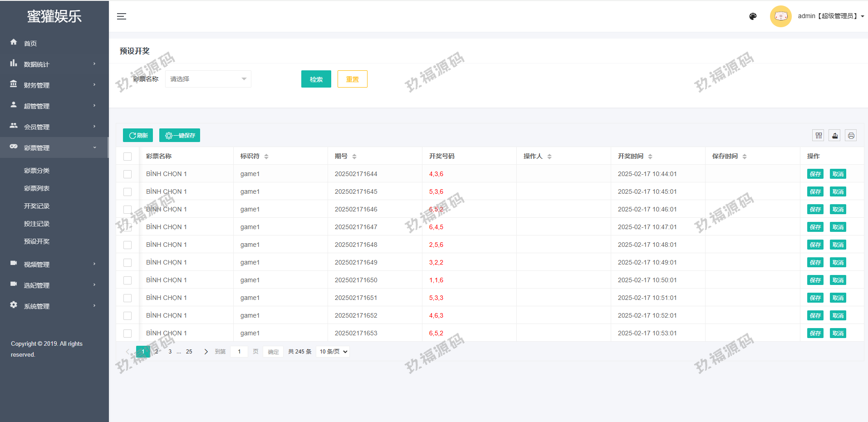
Task: Click the 检索 search button
Action: [316, 79]
